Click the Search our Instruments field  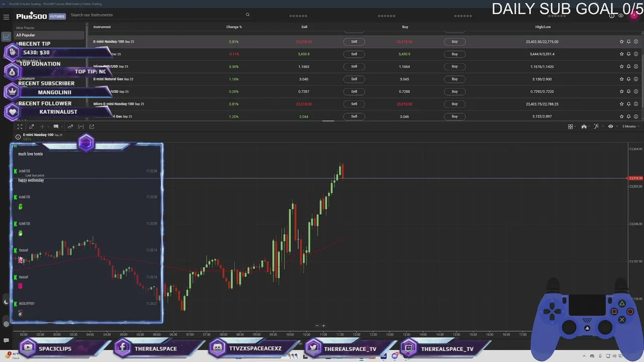point(158,15)
